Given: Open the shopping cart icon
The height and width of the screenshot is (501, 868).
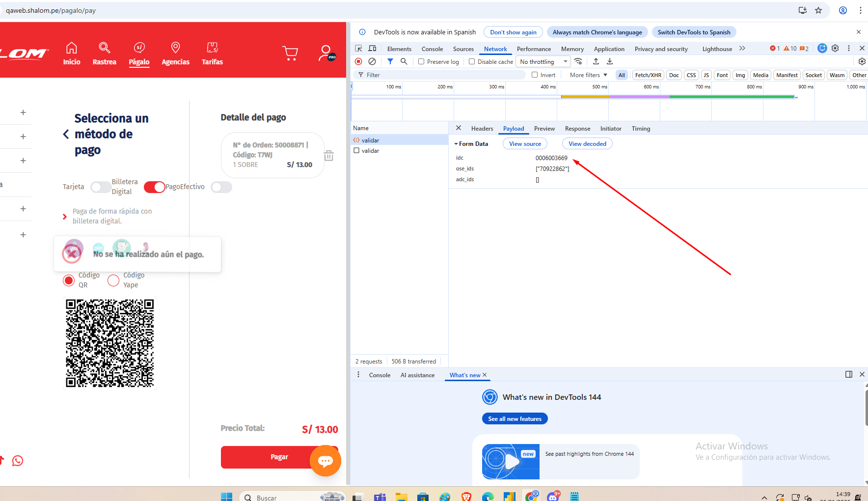Looking at the screenshot, I should tap(290, 53).
